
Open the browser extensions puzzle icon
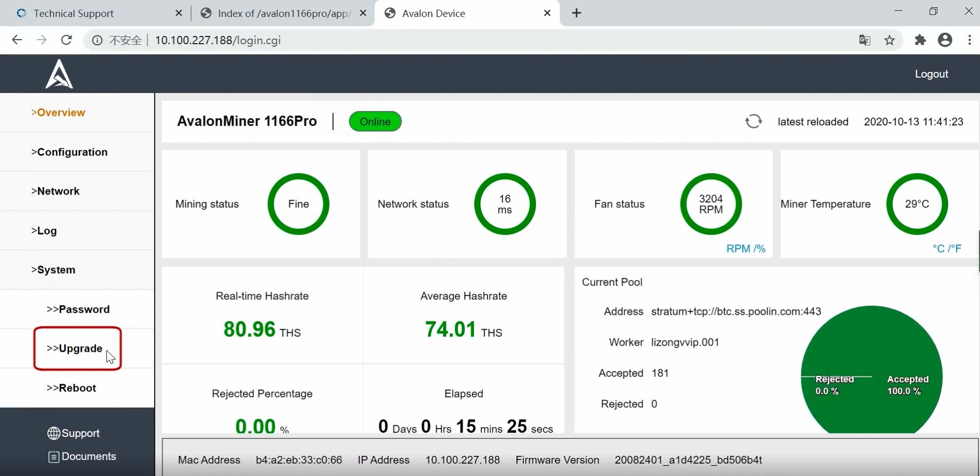tap(920, 40)
